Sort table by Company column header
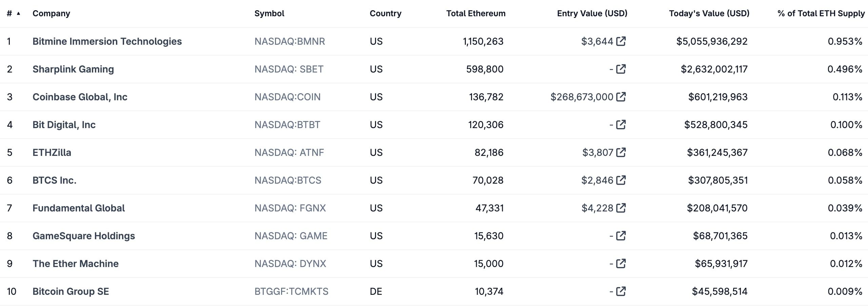This screenshot has height=307, width=868. coord(51,14)
